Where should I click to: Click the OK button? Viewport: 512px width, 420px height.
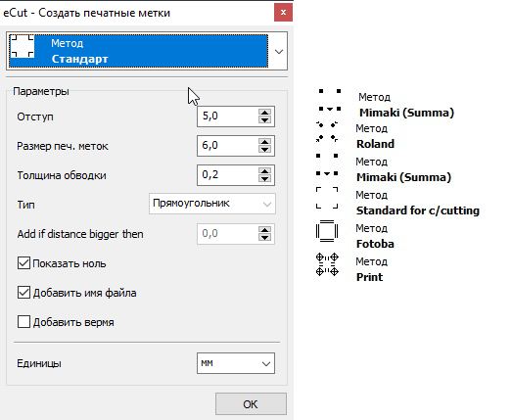point(251,404)
